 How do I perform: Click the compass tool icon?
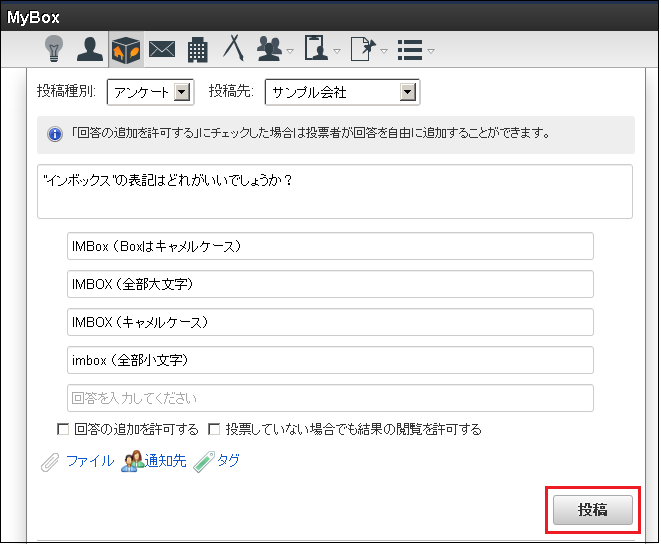233,48
